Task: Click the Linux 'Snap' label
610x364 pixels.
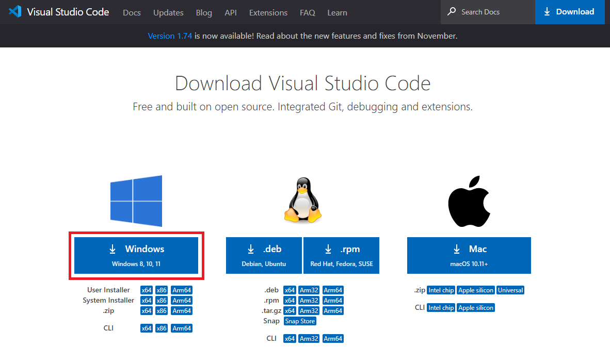Action: tap(271, 321)
